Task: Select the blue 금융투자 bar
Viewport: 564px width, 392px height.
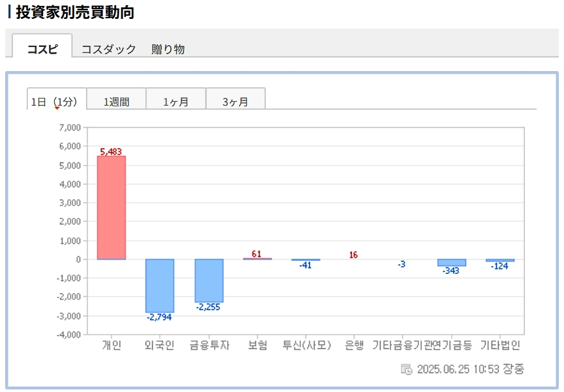Action: click(x=209, y=280)
